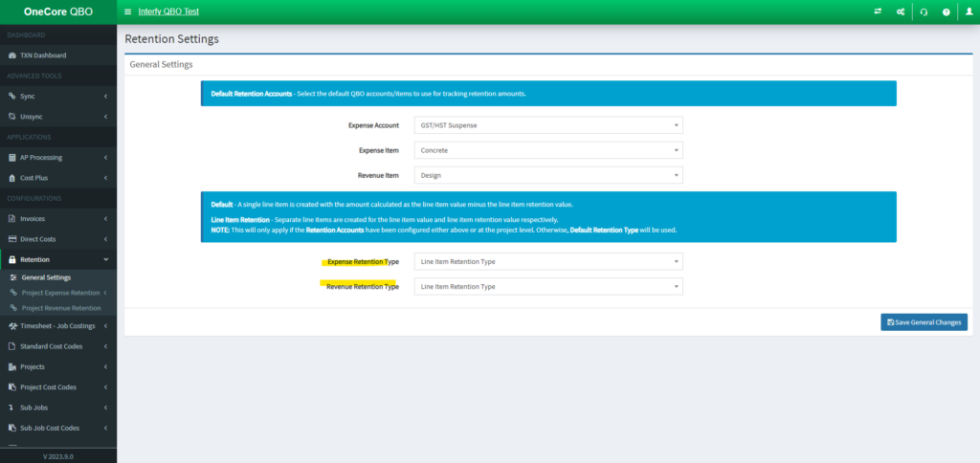
Task: Click the AP Processing calculator icon
Action: [x=12, y=157]
